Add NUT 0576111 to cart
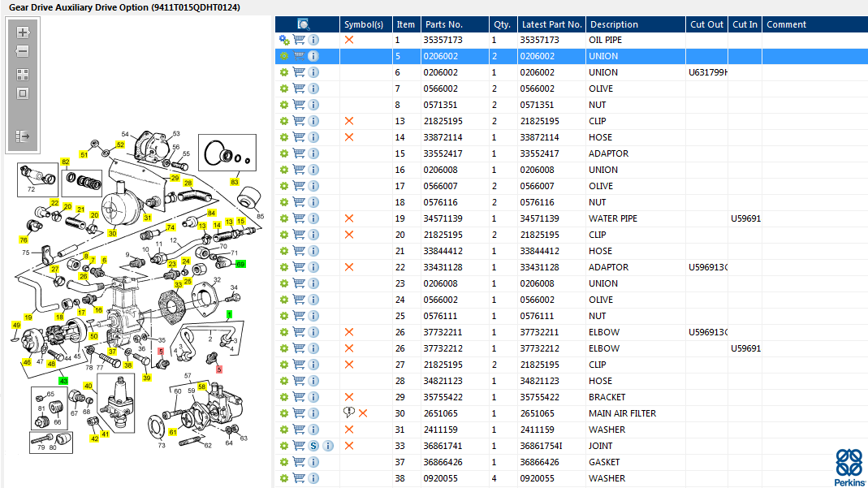 click(x=299, y=316)
